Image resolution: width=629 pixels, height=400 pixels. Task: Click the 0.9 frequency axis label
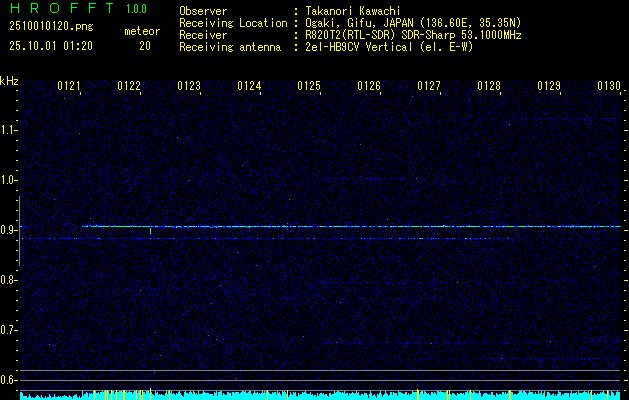click(8, 230)
